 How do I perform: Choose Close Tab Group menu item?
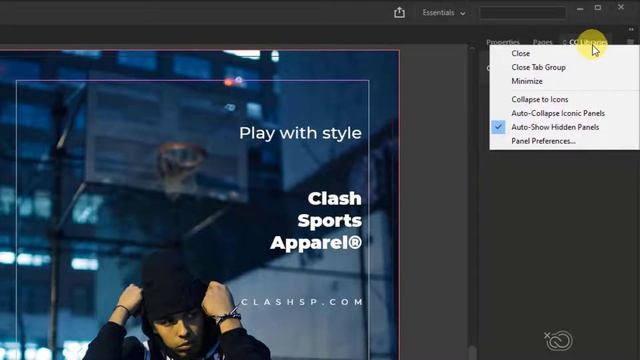538,67
